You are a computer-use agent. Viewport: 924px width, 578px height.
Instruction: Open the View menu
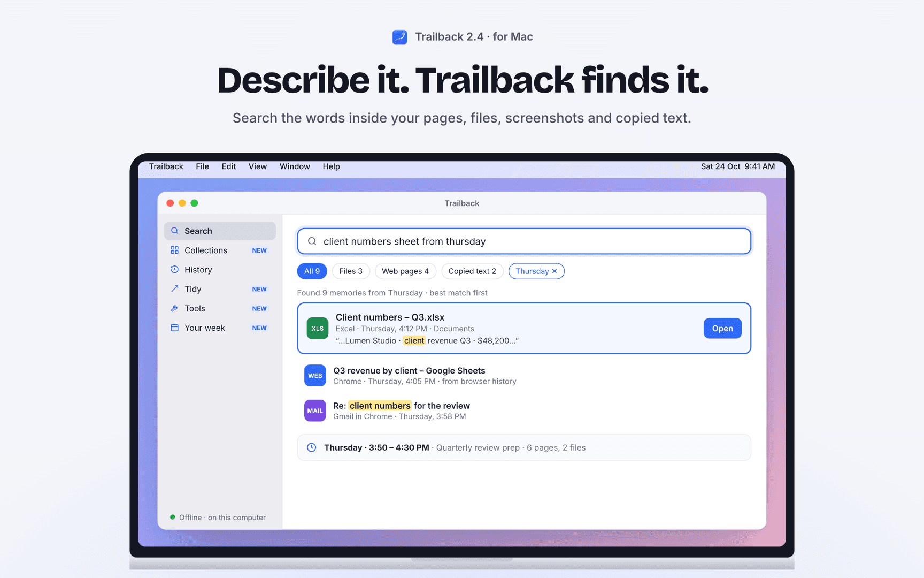coord(258,166)
